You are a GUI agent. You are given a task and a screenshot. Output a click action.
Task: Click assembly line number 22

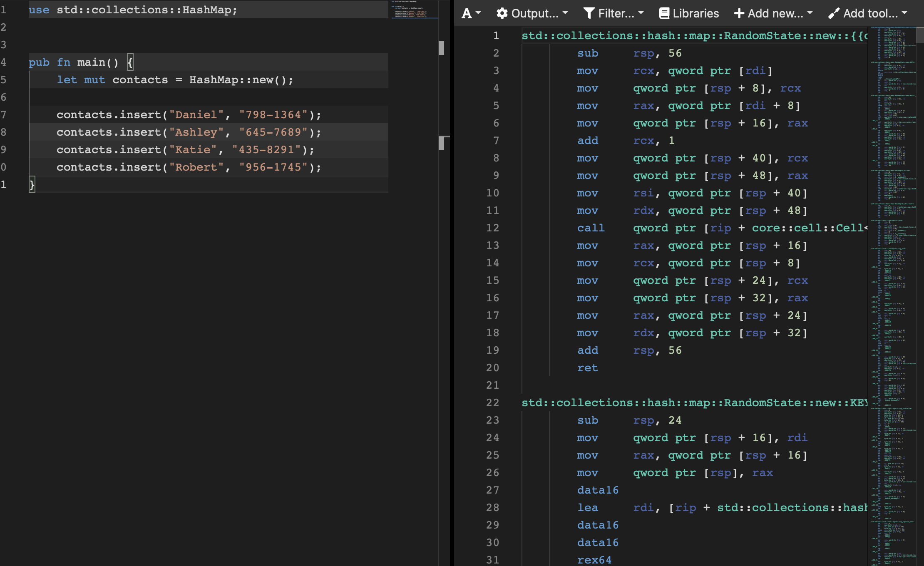[492, 402]
